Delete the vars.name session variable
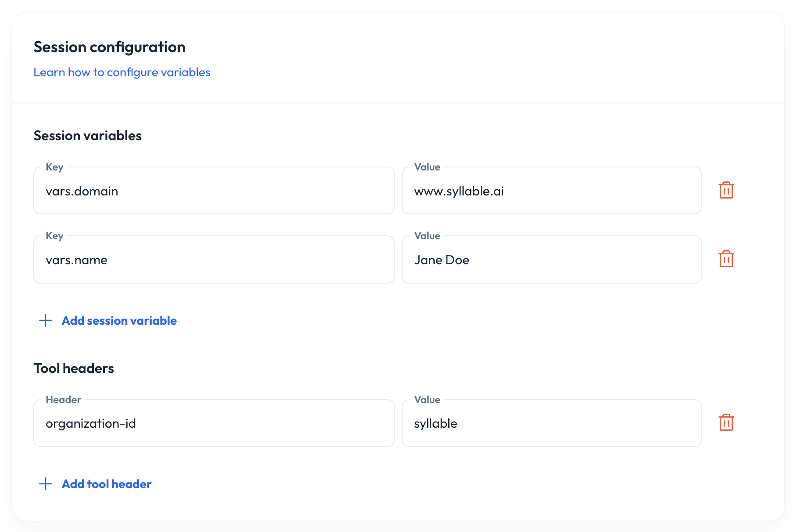Viewport: 800px width, 532px height. pyautogui.click(x=726, y=259)
